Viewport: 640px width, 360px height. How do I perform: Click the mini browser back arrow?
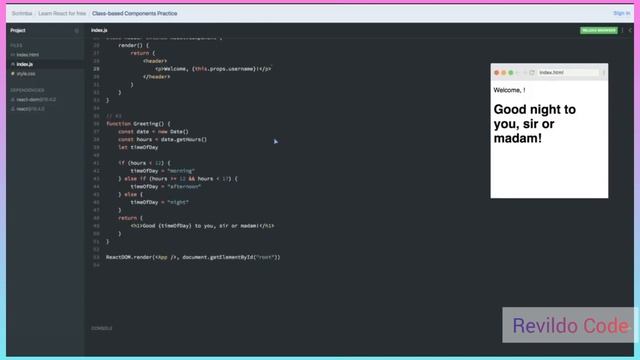pyautogui.click(x=518, y=73)
